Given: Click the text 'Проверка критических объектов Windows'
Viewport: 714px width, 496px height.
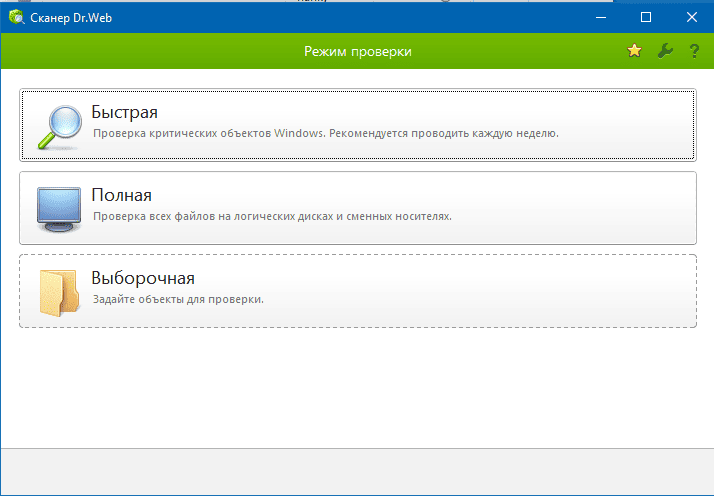Looking at the screenshot, I should coord(209,133).
